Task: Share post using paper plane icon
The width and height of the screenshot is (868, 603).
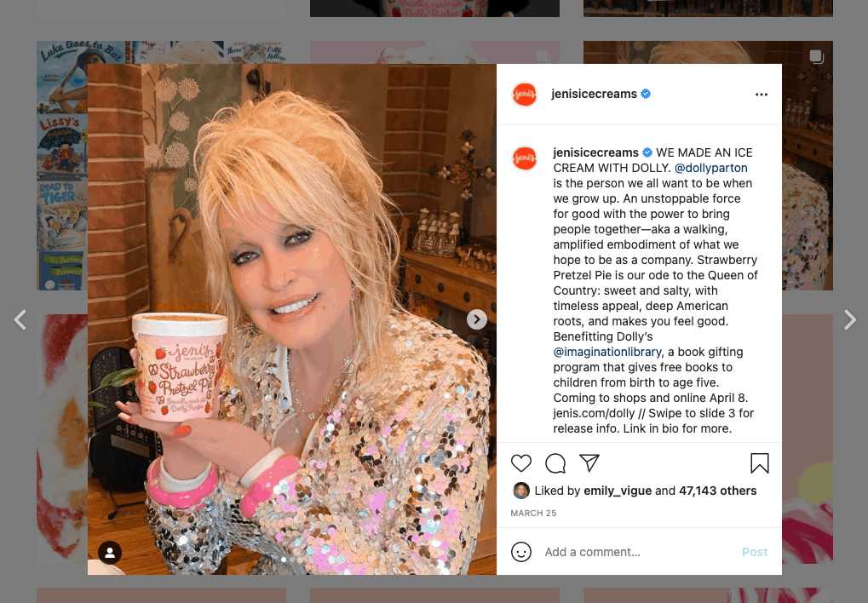Action: [x=589, y=462]
